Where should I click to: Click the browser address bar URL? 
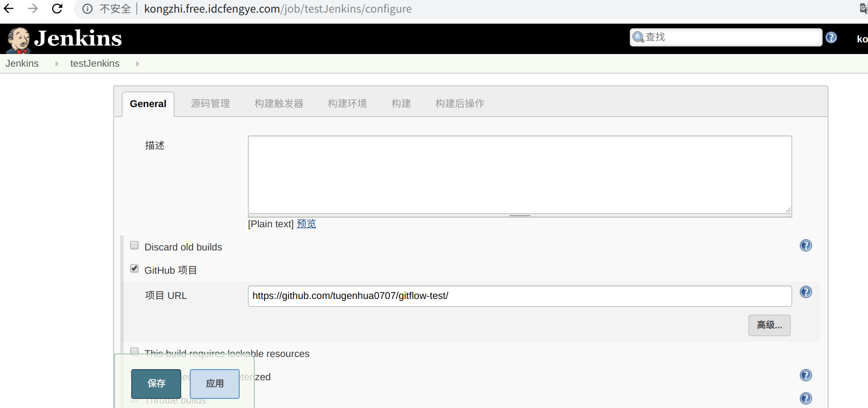tap(278, 9)
